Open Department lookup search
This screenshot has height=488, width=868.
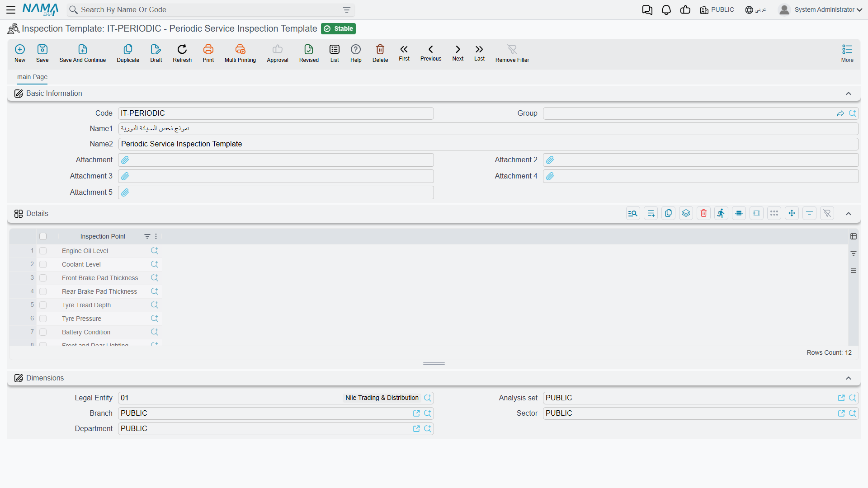(x=428, y=429)
